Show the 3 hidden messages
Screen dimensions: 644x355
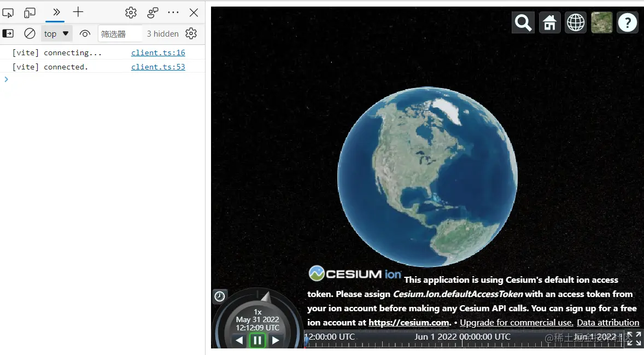(163, 34)
